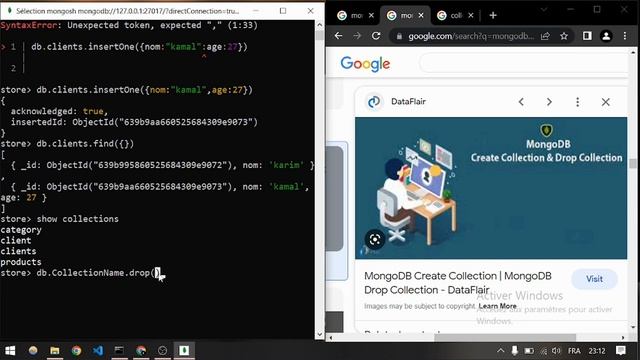Click the DataFlair source name
This screenshot has width=640, height=360.
408,102
